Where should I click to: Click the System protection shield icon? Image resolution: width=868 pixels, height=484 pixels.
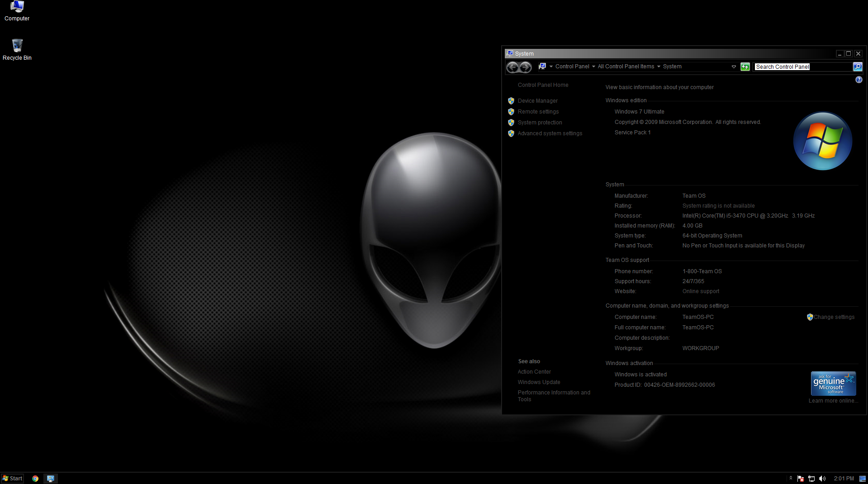pos(511,123)
